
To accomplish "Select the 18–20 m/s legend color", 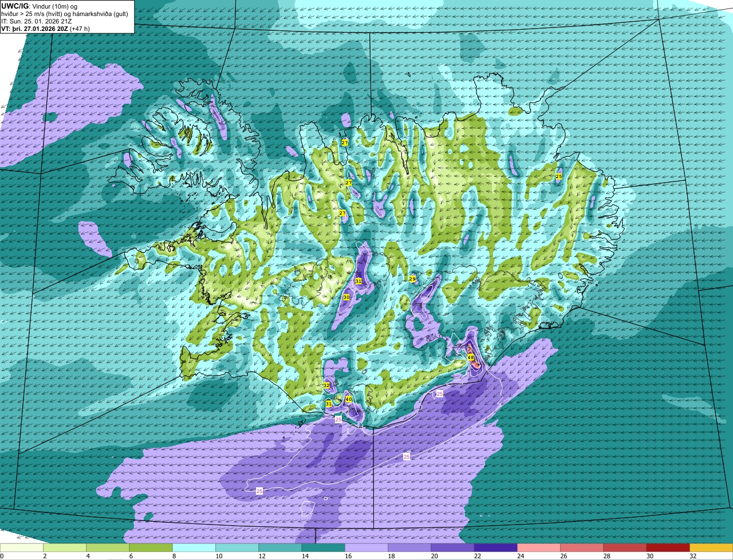I will click(x=409, y=547).
